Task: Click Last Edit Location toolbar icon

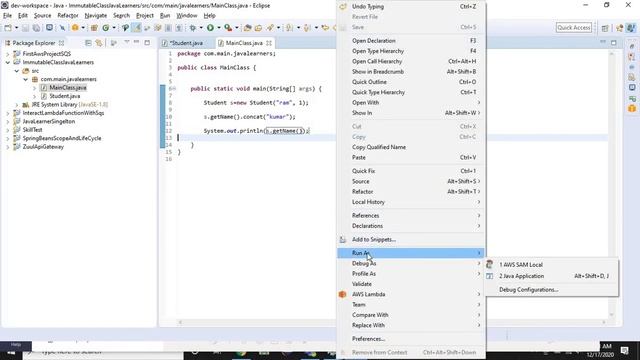Action: [x=325, y=28]
